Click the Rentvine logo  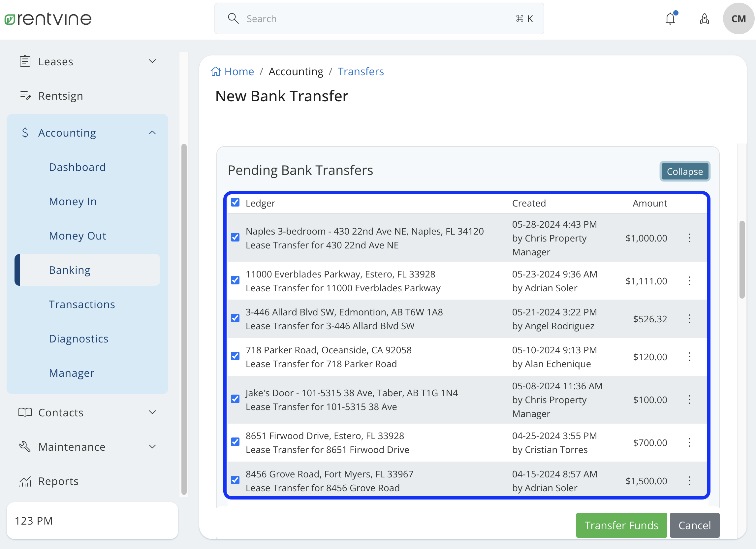(48, 18)
